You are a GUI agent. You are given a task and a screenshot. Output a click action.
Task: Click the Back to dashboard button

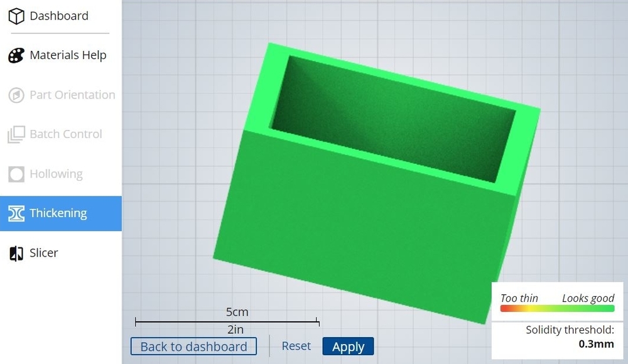[193, 346]
